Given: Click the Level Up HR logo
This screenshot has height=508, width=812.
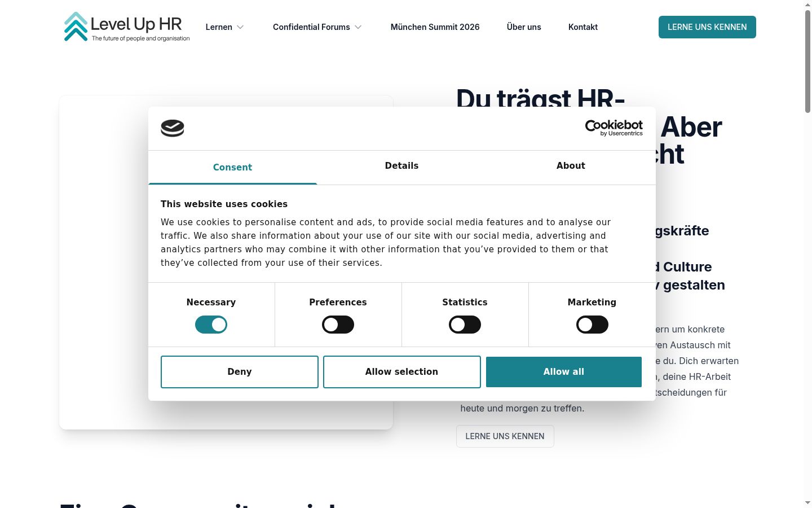Looking at the screenshot, I should coord(127,27).
